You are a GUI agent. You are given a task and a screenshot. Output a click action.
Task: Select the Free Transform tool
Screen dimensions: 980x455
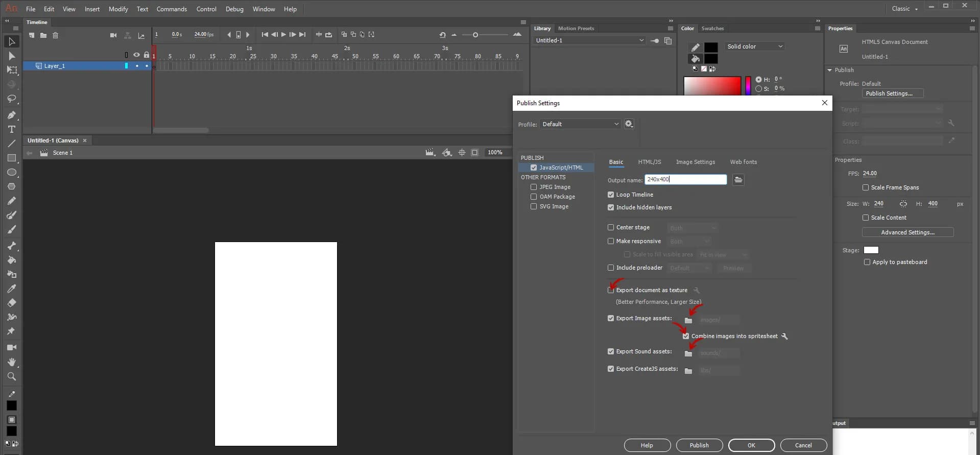click(12, 70)
